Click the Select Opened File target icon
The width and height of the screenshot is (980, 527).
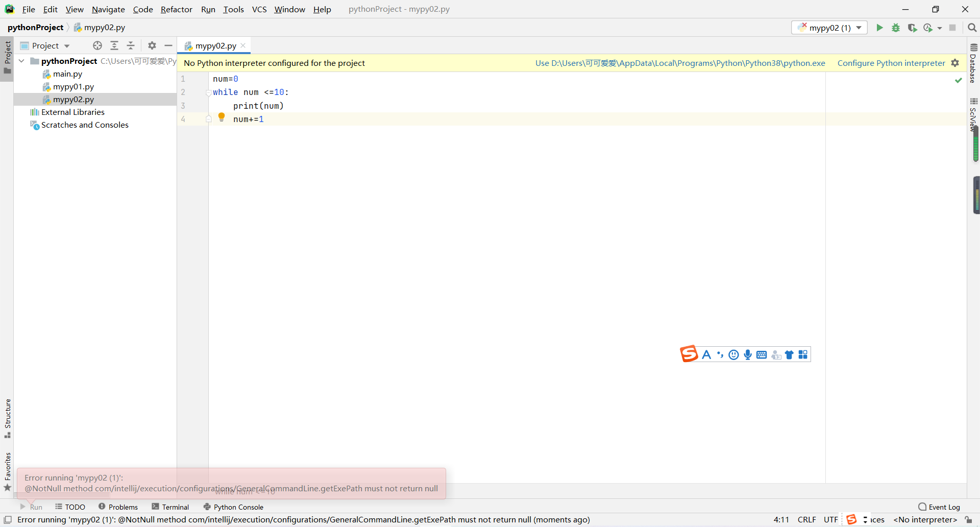[97, 45]
